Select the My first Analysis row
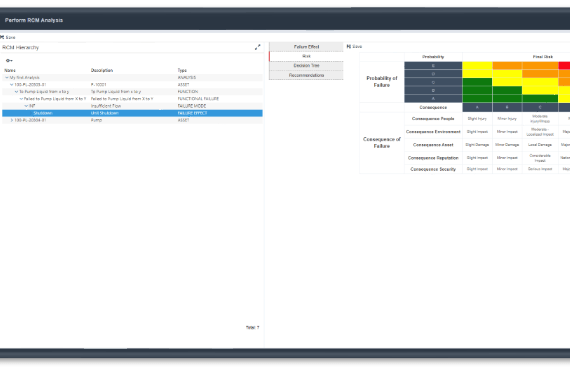Viewport: 570px width, 371px height. pyautogui.click(x=132, y=77)
